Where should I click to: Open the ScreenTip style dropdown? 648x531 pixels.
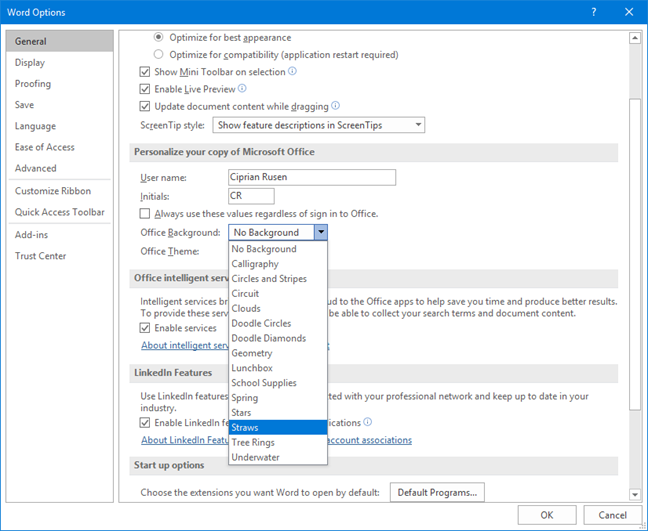click(x=319, y=125)
